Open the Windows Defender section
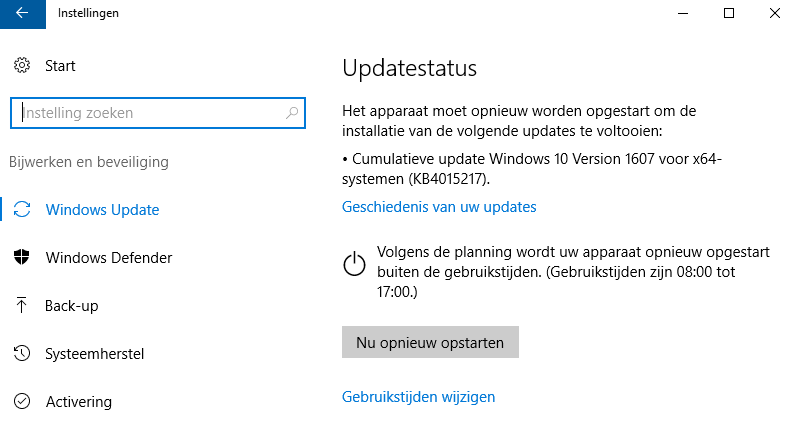795x432 pixels. [109, 258]
